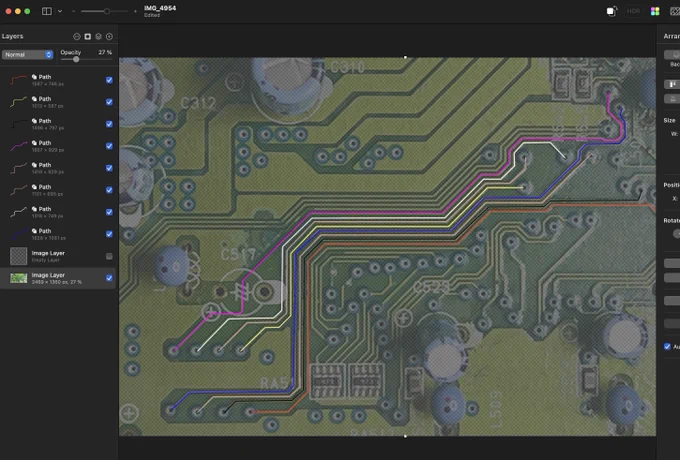
Task: Toggle the checkbox at bottom of Arrange panel
Action: [667, 346]
